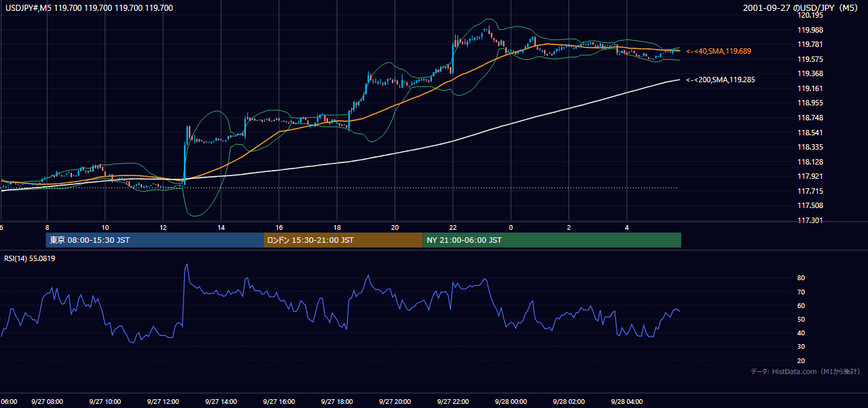Click the hour 18 label under price chart

(337, 227)
